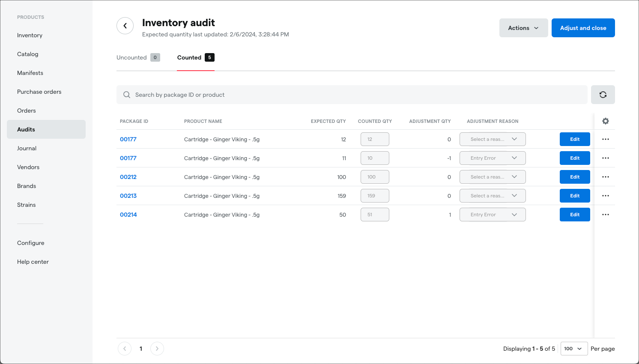This screenshot has width=639, height=364.
Task: Open Purchase orders page
Action: (46, 92)
